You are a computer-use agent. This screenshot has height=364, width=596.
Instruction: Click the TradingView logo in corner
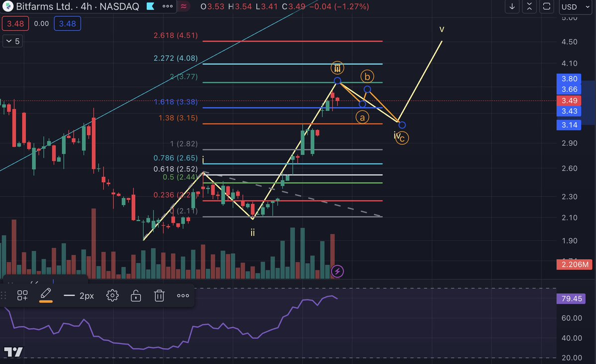[x=13, y=352]
